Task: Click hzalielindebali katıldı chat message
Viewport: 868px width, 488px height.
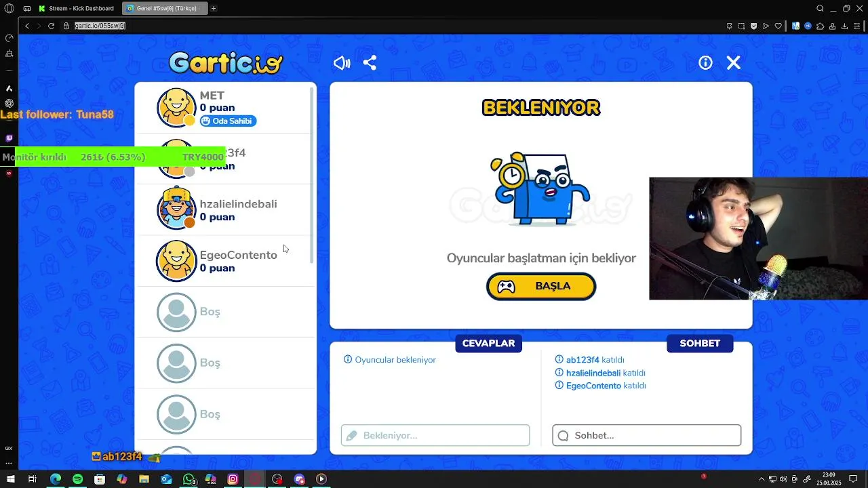Action: 600,373
